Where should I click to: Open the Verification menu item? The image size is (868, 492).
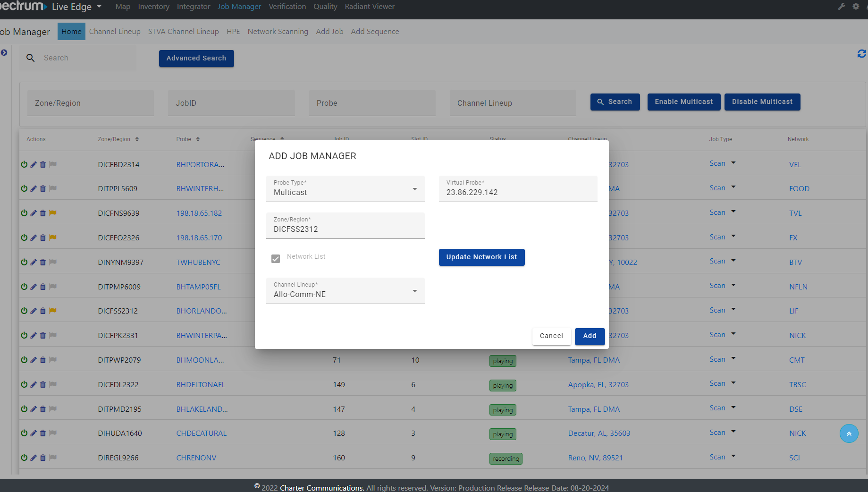287,7
